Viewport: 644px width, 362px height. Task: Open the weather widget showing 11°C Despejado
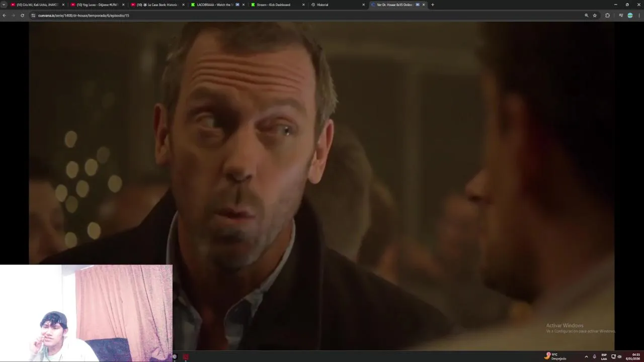(x=555, y=356)
